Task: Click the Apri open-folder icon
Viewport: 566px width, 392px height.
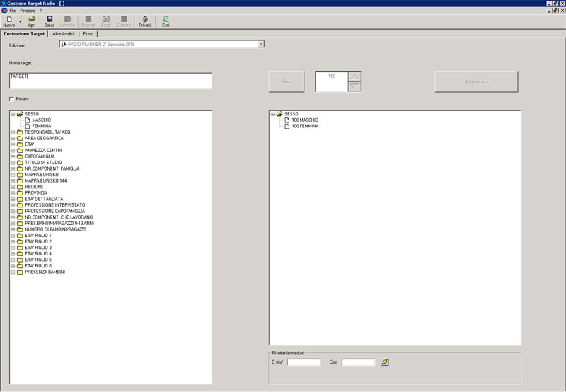Action: tap(32, 19)
